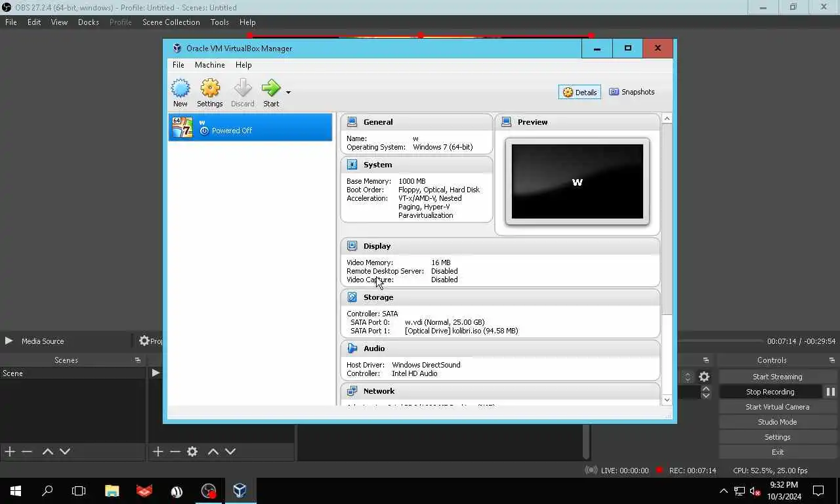Select the 'w' virtual machine entry
This screenshot has height=504, width=840.
(250, 127)
